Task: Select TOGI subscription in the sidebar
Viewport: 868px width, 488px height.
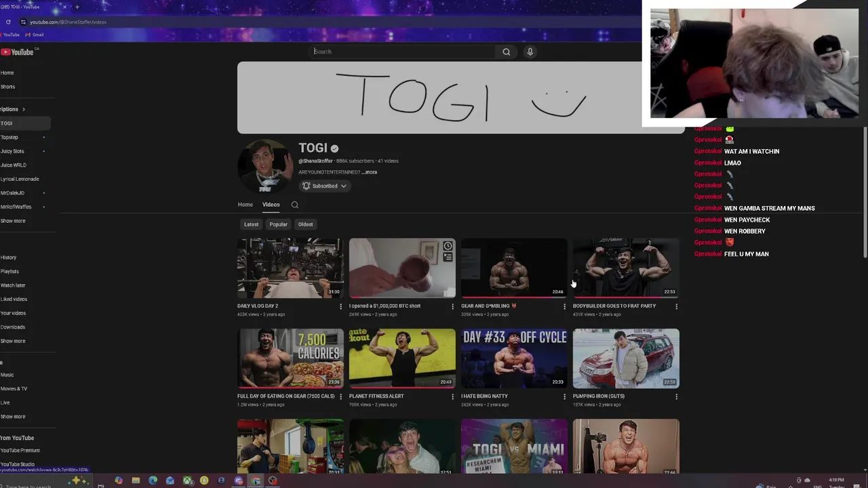Action: tap(24, 123)
